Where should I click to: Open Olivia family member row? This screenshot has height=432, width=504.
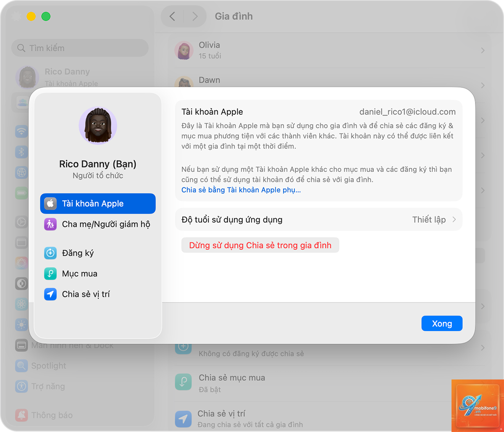329,50
